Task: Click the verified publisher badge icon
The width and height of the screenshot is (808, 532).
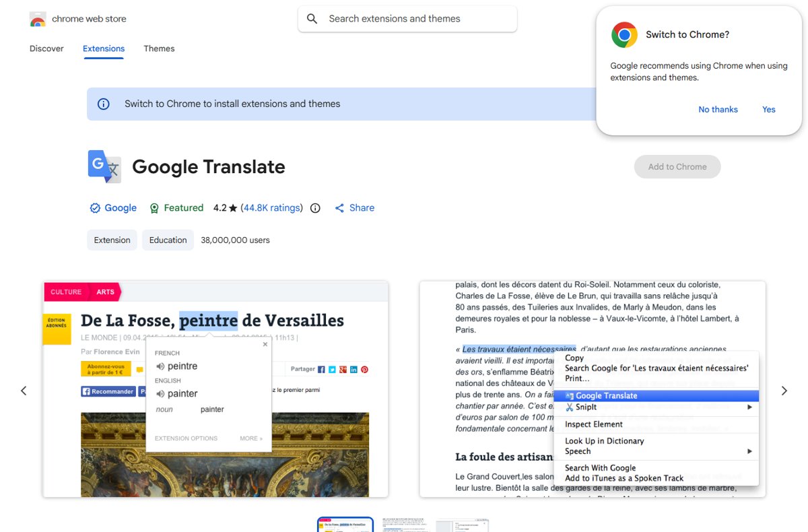Action: click(x=95, y=208)
